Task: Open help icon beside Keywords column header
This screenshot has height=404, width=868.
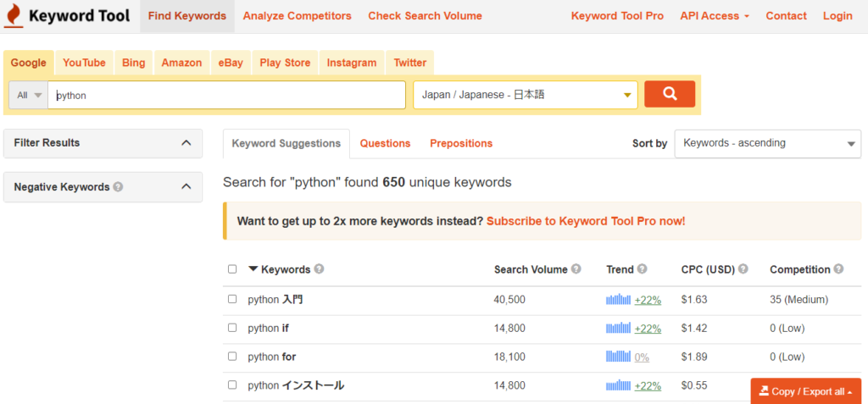Action: pos(319,269)
